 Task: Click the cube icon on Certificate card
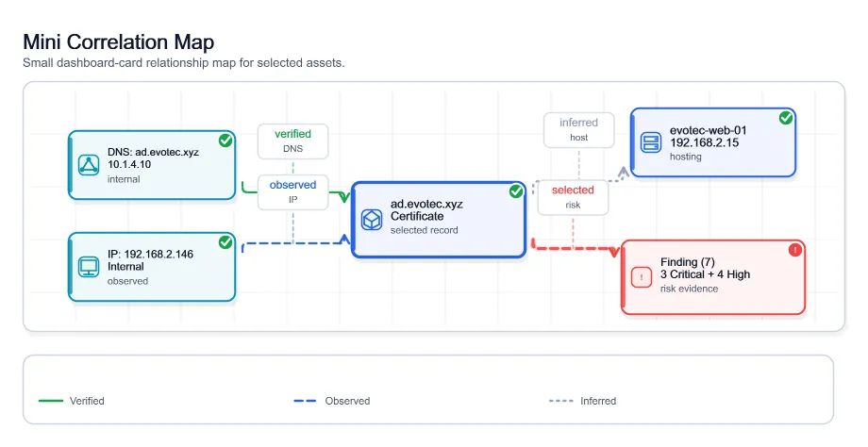(372, 220)
